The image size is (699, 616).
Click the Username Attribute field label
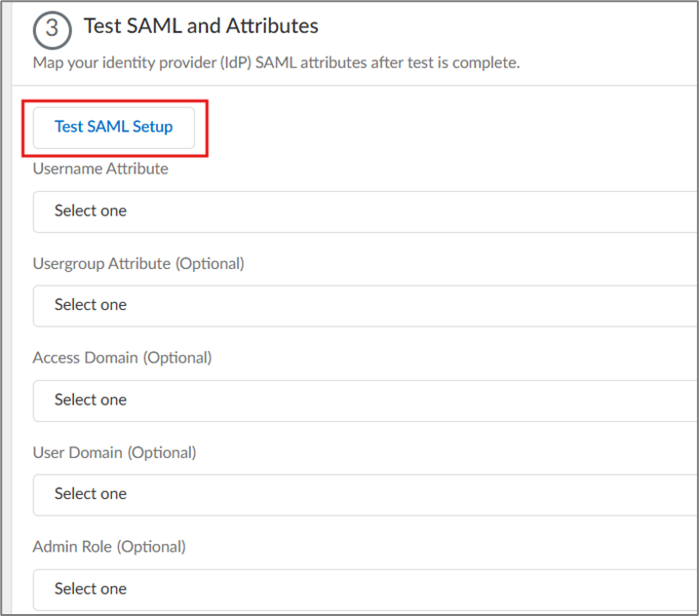coord(100,169)
